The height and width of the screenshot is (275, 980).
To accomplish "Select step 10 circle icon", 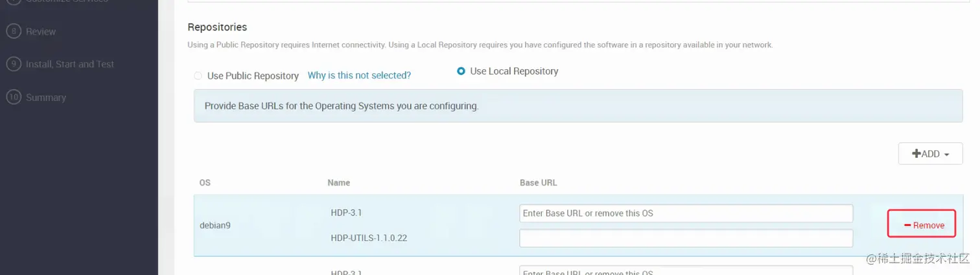I will coord(13,97).
